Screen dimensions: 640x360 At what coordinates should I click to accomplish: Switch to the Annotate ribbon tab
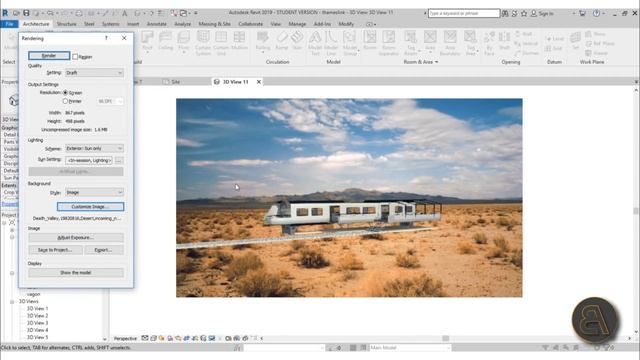tap(157, 24)
